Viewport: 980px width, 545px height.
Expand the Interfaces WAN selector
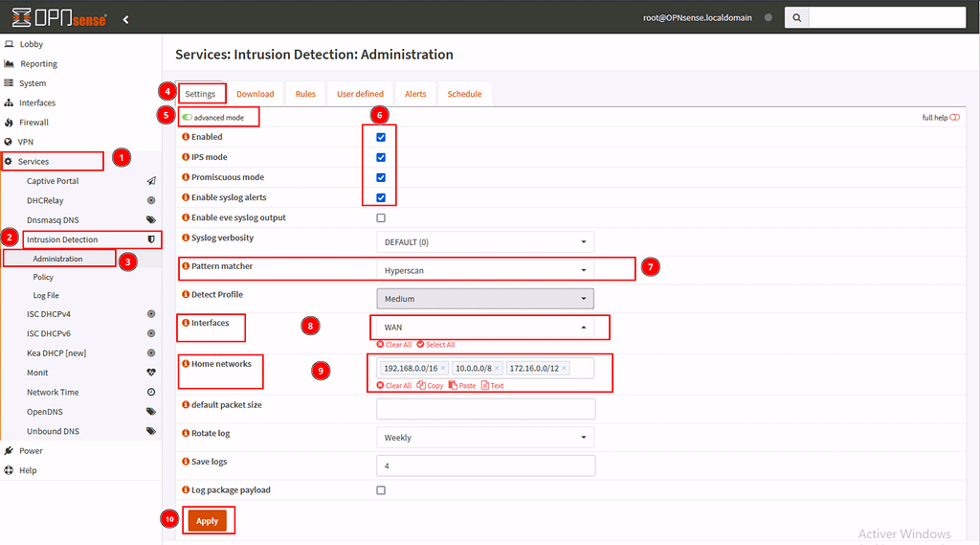click(x=484, y=328)
